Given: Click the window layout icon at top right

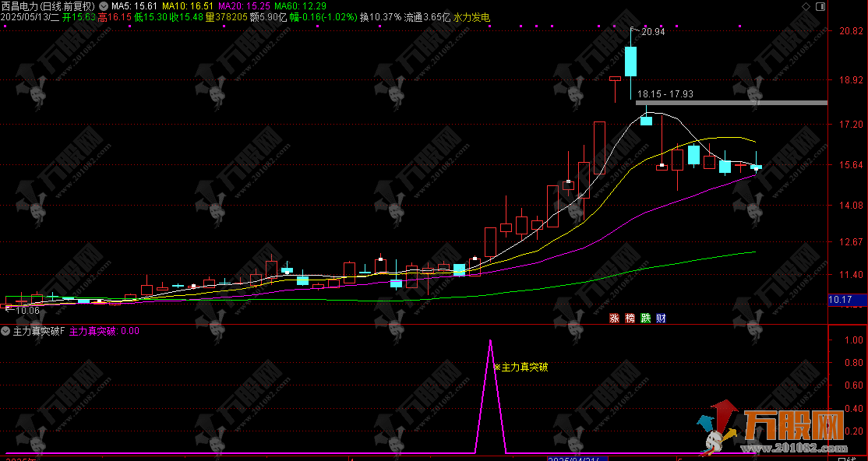Looking at the screenshot, I should (820, 7).
